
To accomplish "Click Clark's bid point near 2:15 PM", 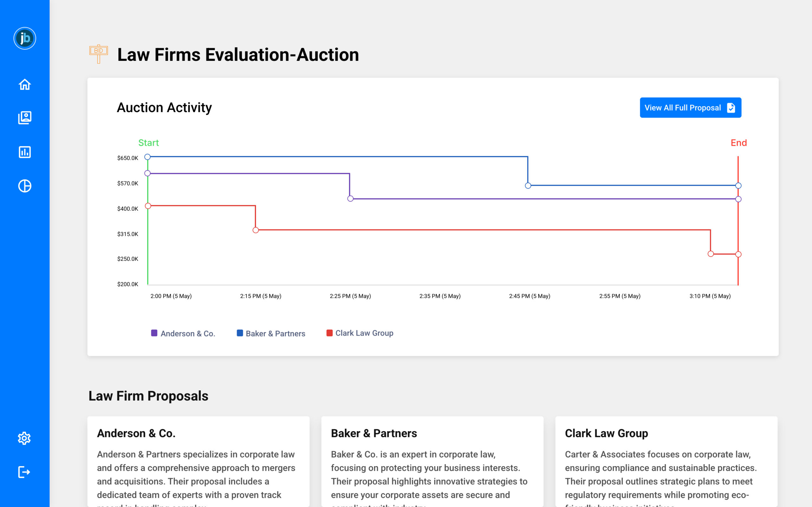I will pos(256,230).
